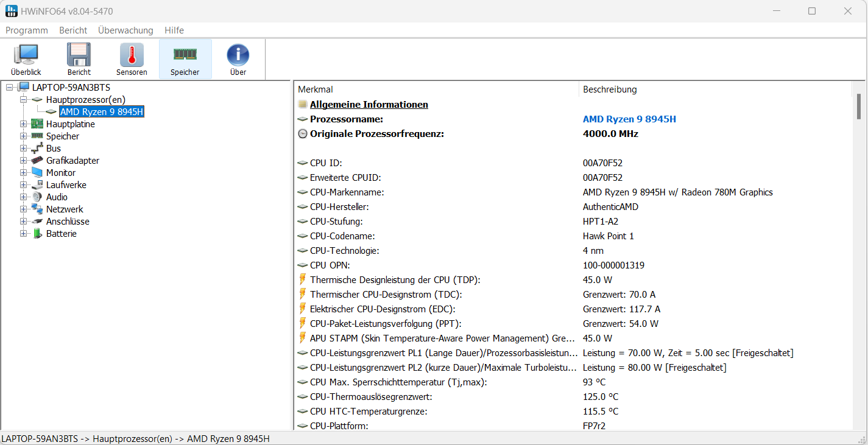Open the Überwachung menu

pos(125,30)
